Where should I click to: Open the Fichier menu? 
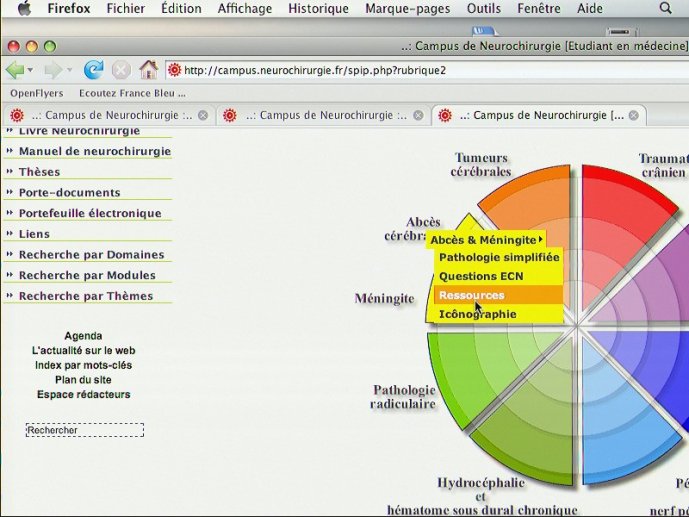(x=126, y=8)
